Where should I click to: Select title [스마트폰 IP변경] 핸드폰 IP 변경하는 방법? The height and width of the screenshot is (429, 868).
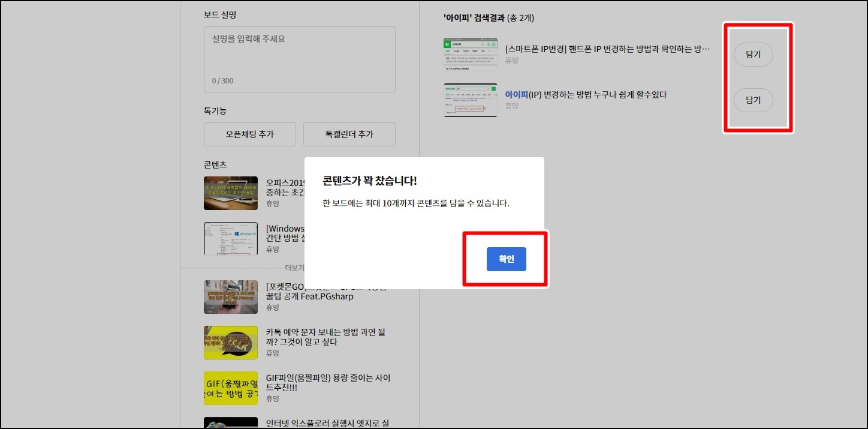[x=608, y=49]
